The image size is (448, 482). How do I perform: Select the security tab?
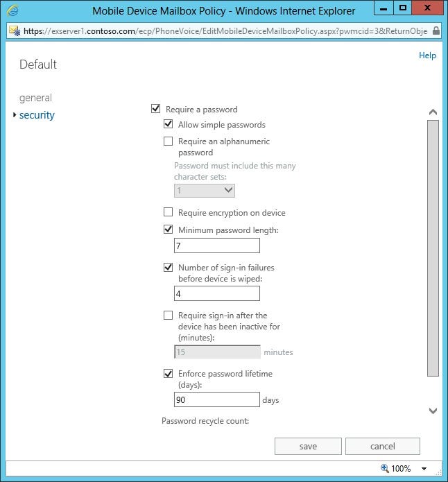pos(37,115)
